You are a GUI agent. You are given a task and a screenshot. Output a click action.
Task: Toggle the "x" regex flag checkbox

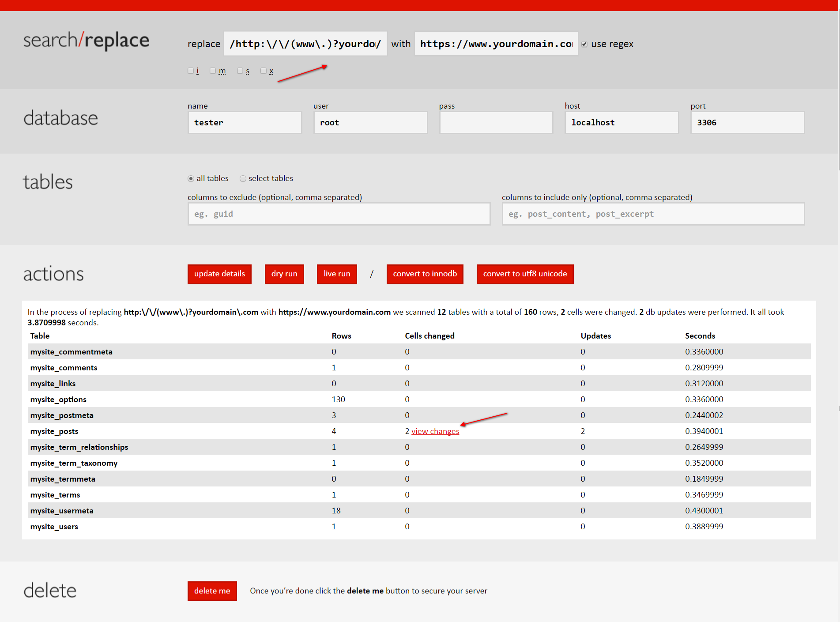click(264, 71)
